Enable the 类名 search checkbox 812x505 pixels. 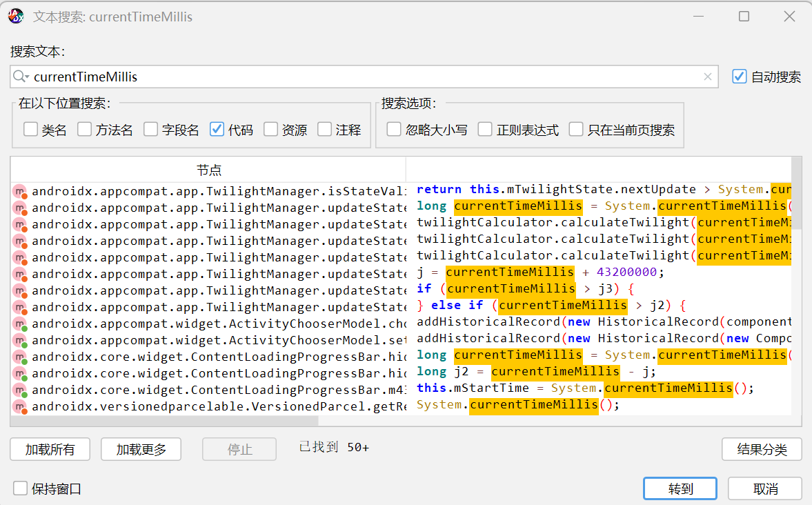point(30,130)
